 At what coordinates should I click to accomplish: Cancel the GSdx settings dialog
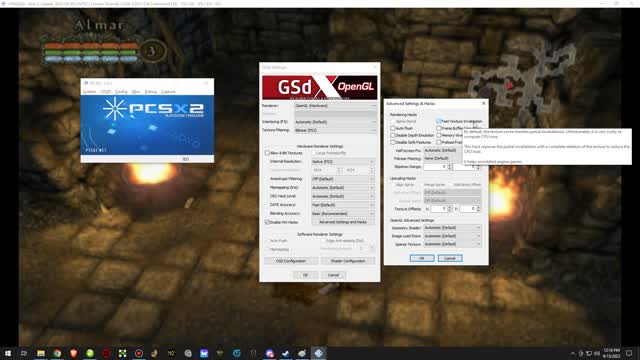[x=333, y=275]
